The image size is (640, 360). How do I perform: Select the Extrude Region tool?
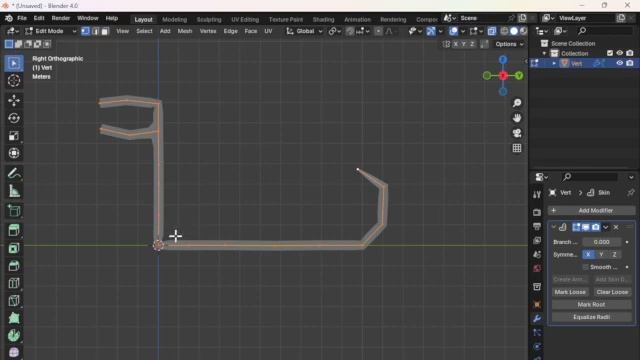coord(14,230)
